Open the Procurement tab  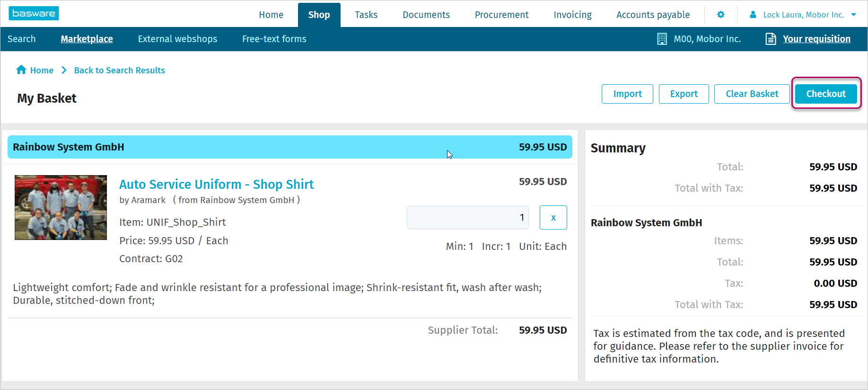click(x=502, y=15)
